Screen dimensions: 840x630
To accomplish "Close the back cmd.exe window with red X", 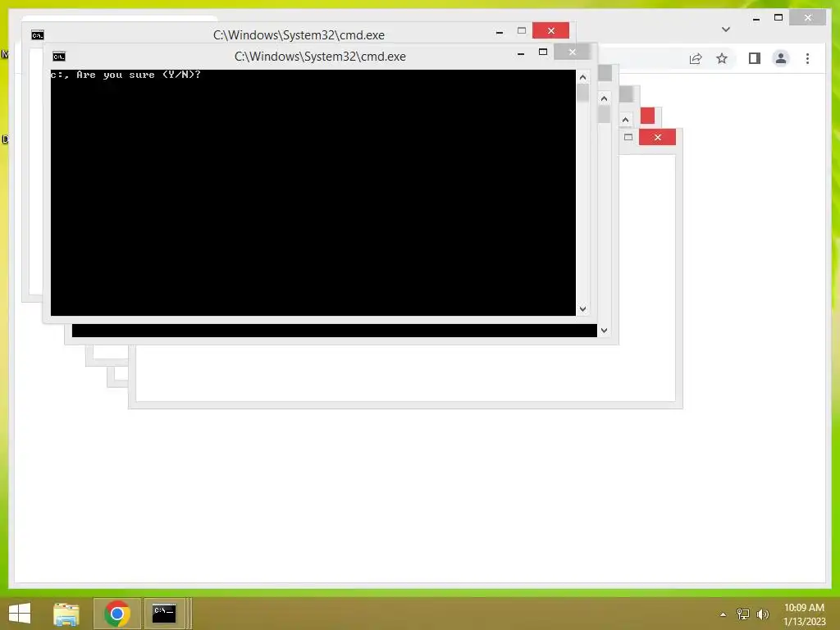I will [550, 30].
